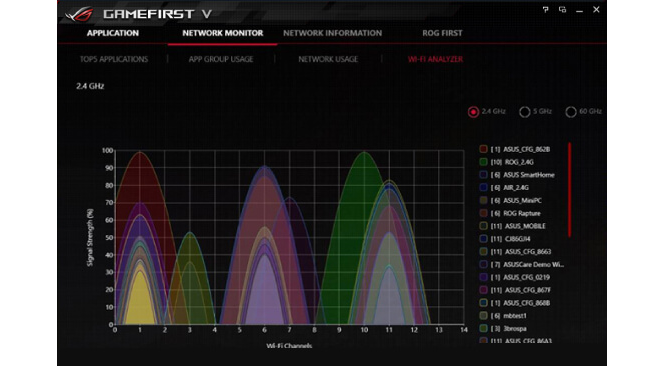Go to the ROG First tab
Image resolution: width=664 pixels, height=366 pixels.
(442, 33)
